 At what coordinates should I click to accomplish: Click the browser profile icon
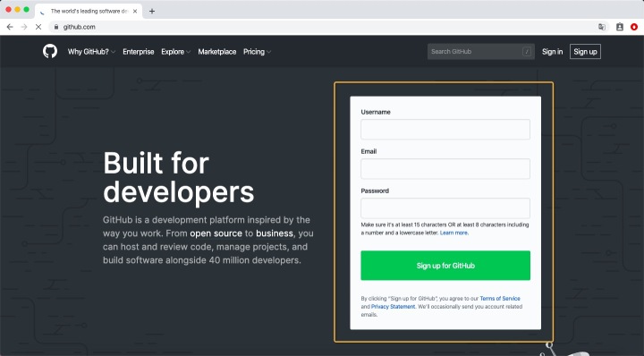pyautogui.click(x=620, y=27)
